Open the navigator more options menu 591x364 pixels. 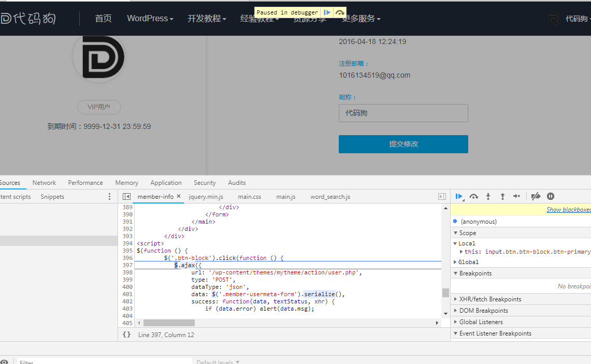pos(109,197)
